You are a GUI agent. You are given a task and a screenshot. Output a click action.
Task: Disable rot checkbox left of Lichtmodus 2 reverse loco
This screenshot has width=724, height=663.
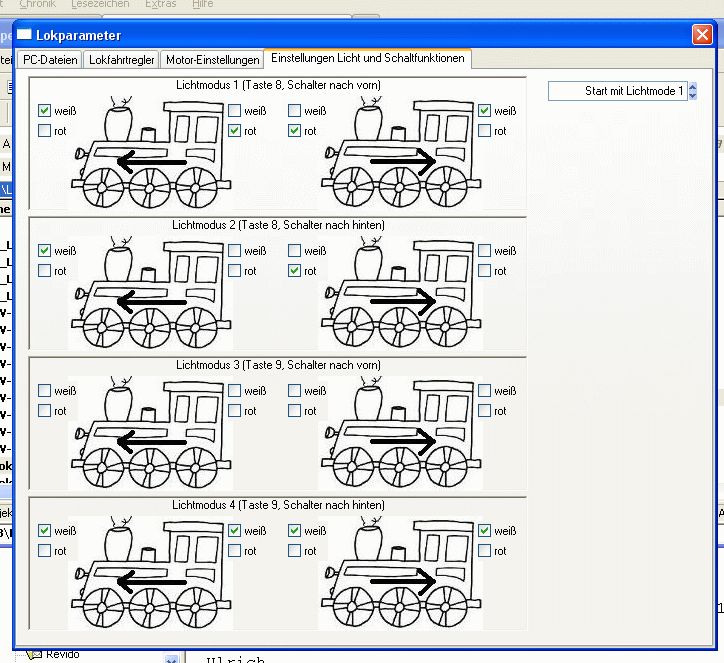294,271
